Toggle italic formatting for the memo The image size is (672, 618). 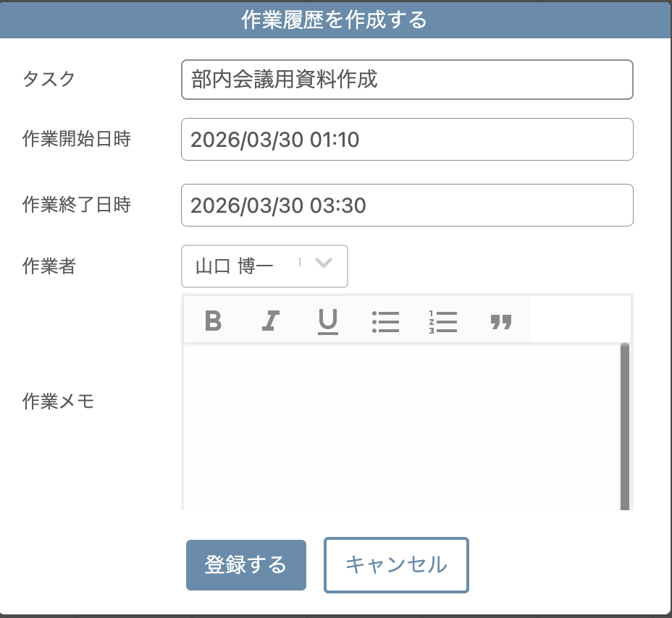pyautogui.click(x=269, y=320)
